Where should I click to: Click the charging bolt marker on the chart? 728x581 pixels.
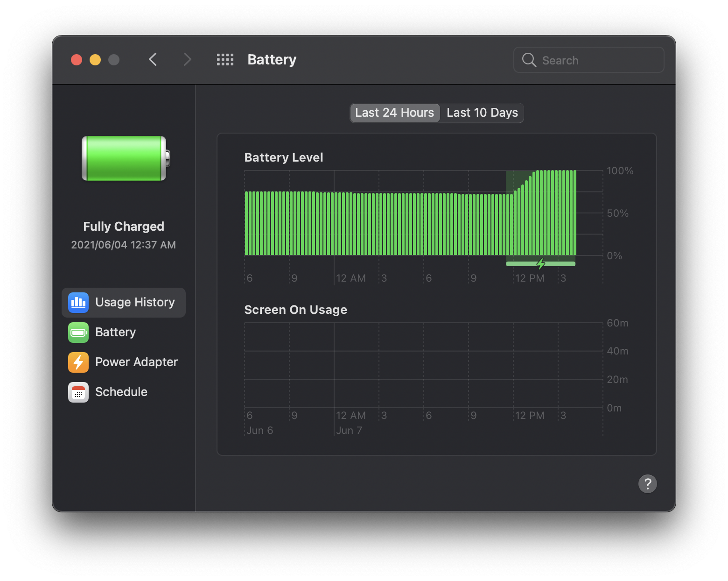tap(541, 264)
